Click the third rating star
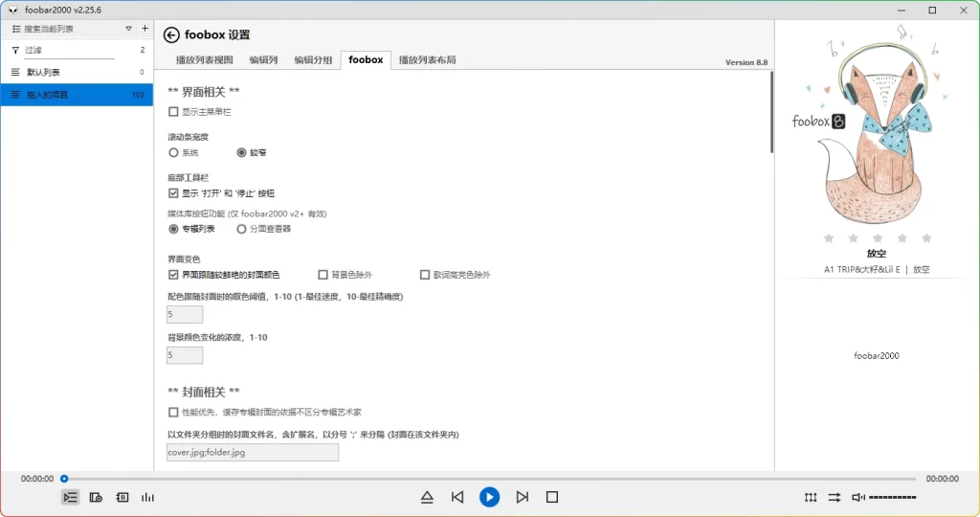Screen dimensions: 980x517 [x=878, y=237]
